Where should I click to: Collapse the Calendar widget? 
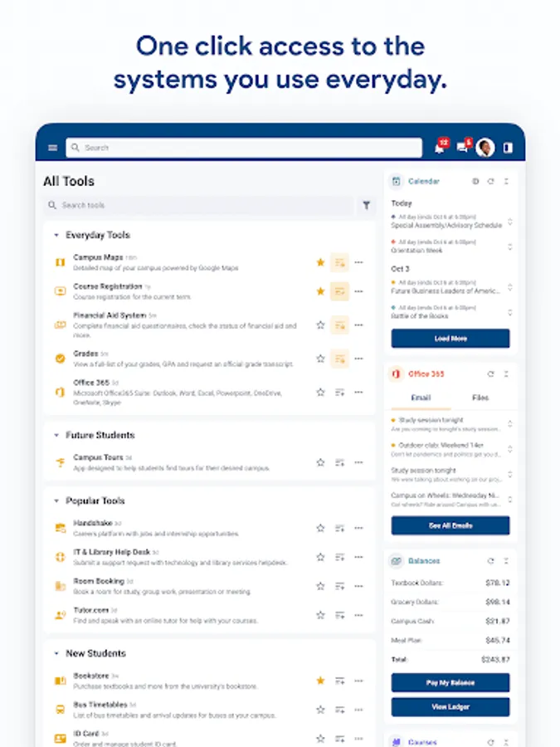506,181
